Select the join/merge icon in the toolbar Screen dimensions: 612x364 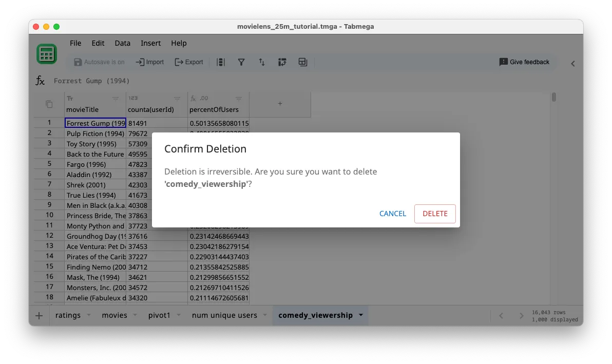303,62
